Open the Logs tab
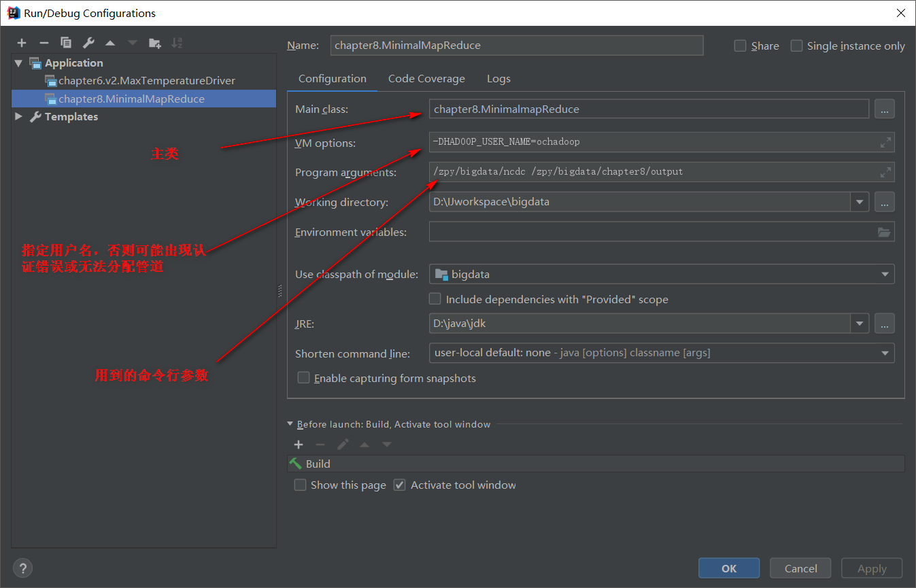Screen dimensions: 916x588 click(498, 78)
